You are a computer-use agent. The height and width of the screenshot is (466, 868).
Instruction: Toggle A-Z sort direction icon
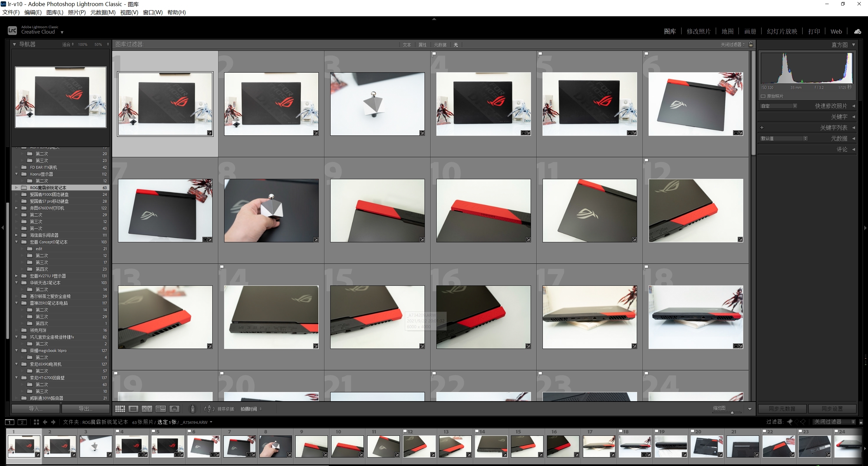pos(209,409)
